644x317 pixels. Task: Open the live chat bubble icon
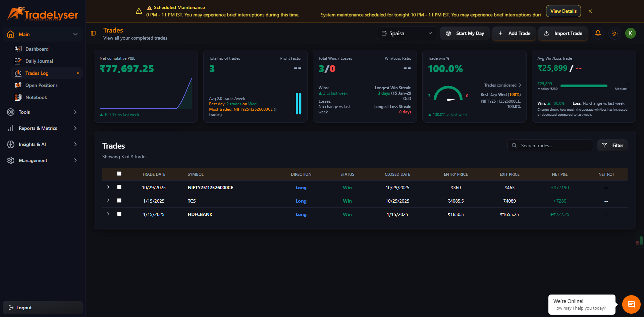[x=631, y=304]
